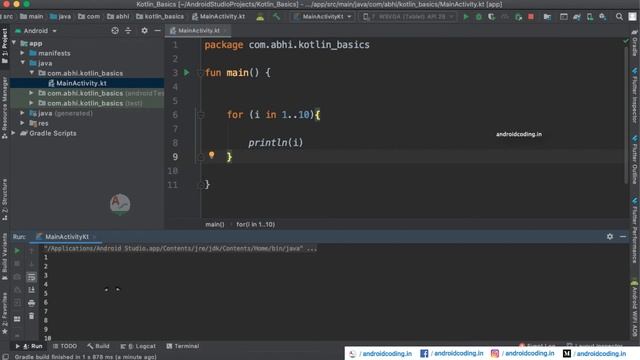Click the gutter run arrow beside fun main
This screenshot has height=360, width=640.
[x=187, y=73]
